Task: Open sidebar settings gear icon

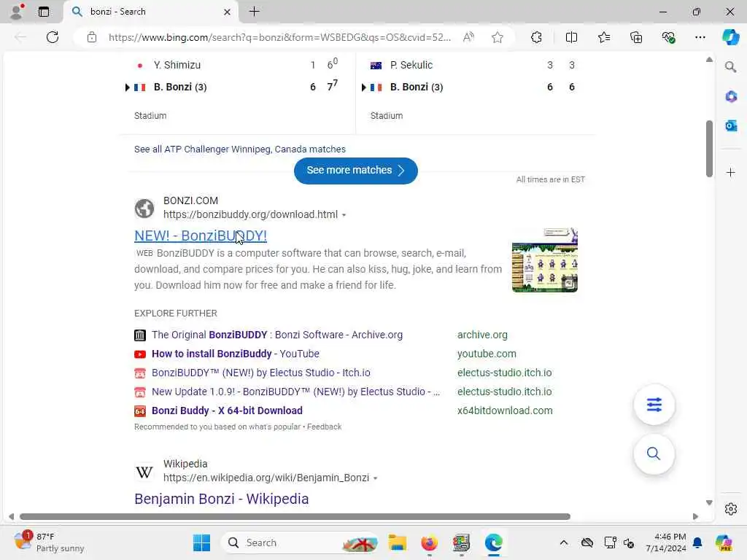Action: (731, 509)
